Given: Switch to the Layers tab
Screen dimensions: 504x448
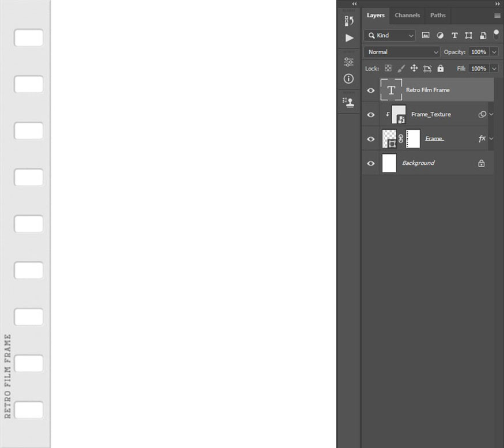Looking at the screenshot, I should click(x=376, y=15).
